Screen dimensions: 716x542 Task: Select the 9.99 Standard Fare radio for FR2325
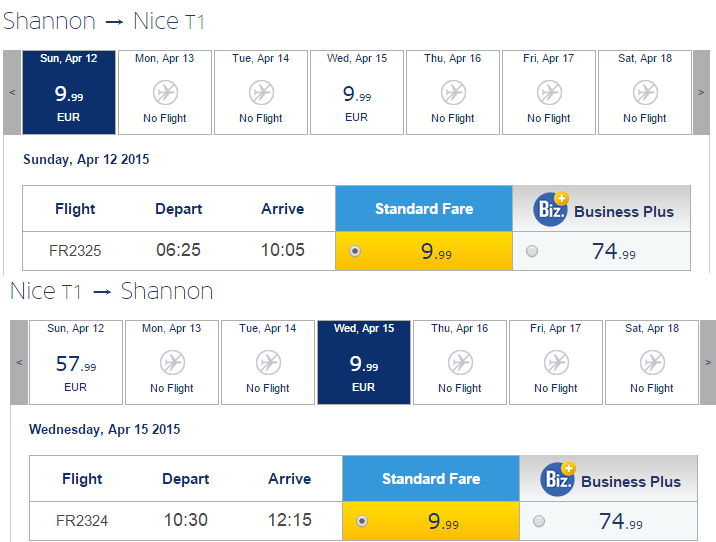point(355,251)
